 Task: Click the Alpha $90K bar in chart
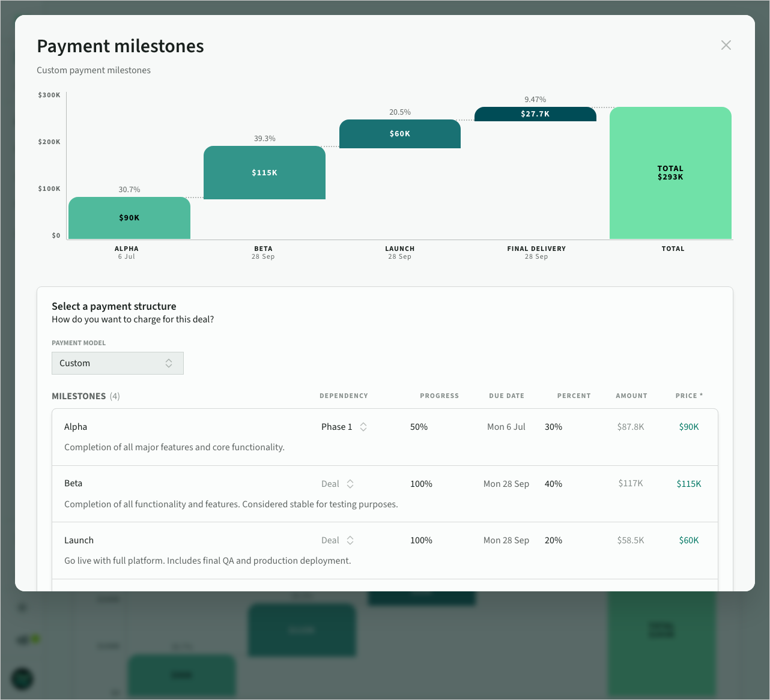(129, 218)
